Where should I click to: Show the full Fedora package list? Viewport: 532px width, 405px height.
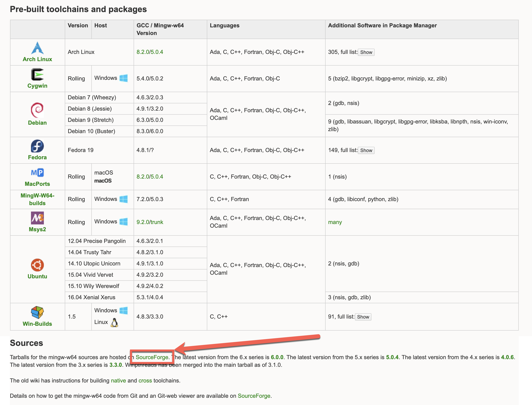366,150
